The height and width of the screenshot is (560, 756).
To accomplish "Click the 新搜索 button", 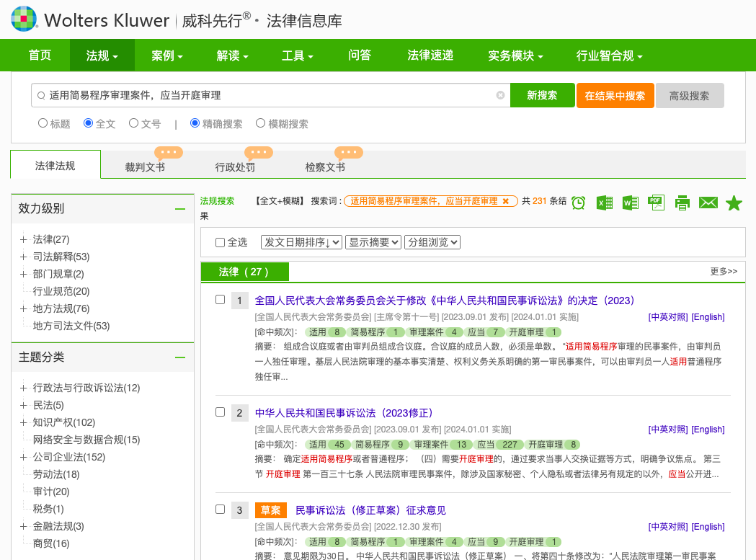I will (x=543, y=95).
